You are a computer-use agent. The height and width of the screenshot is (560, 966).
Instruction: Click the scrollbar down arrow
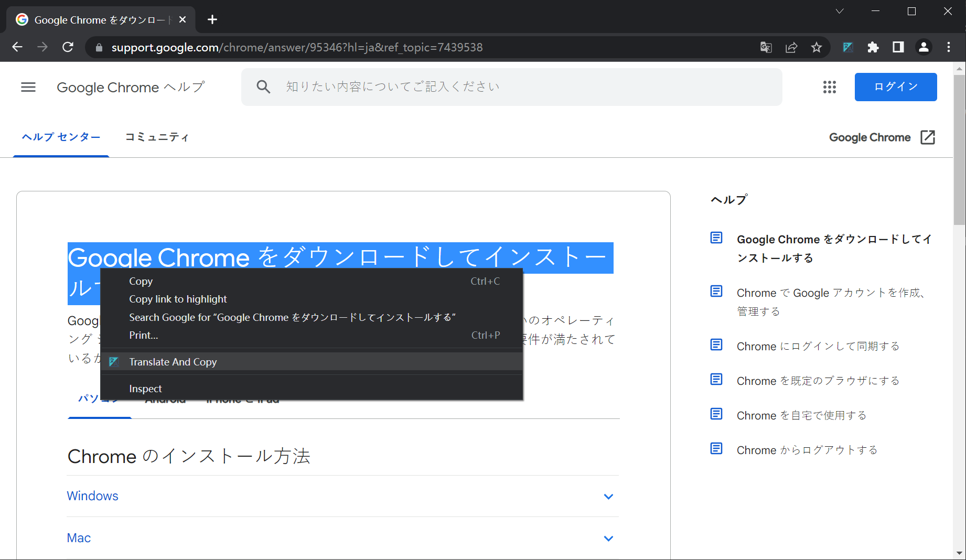pos(959,553)
